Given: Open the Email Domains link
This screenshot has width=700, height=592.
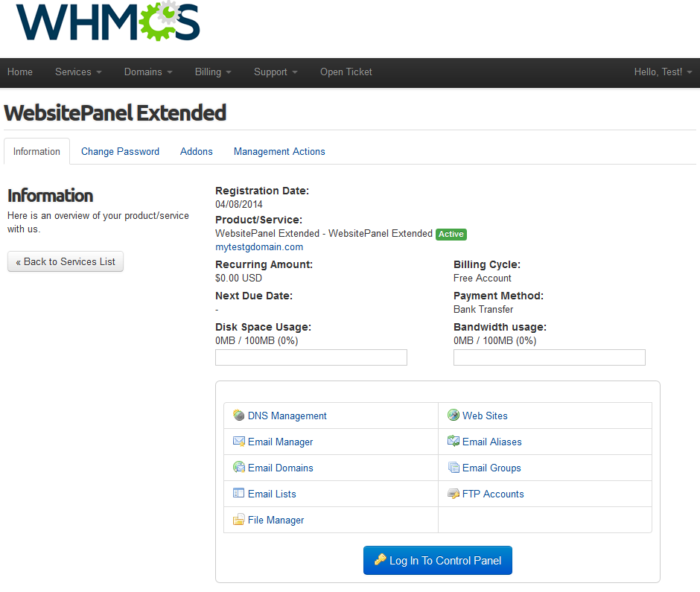Looking at the screenshot, I should pyautogui.click(x=280, y=468).
